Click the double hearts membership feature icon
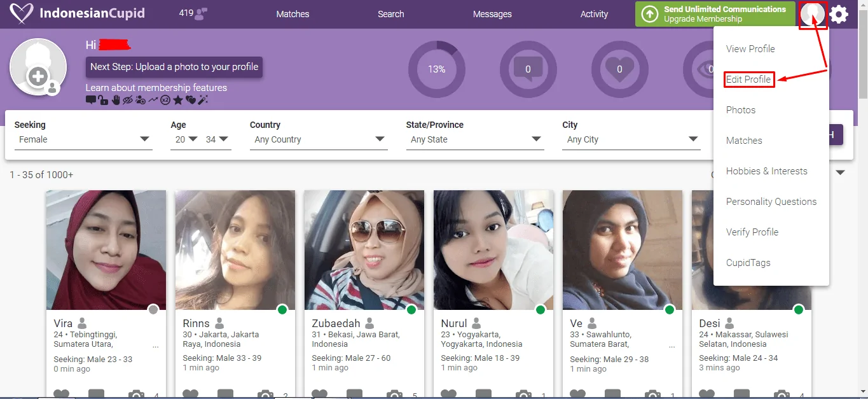This screenshot has width=868, height=399. [x=190, y=100]
